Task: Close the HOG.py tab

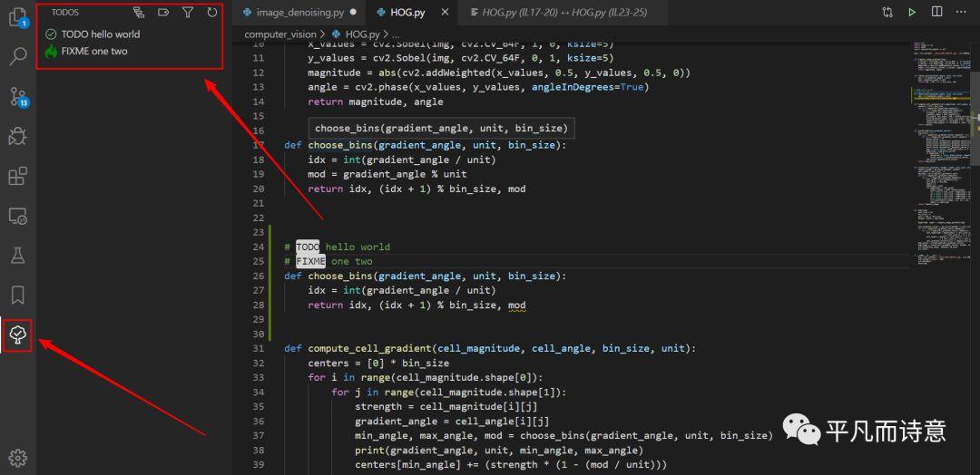Action: pos(445,12)
